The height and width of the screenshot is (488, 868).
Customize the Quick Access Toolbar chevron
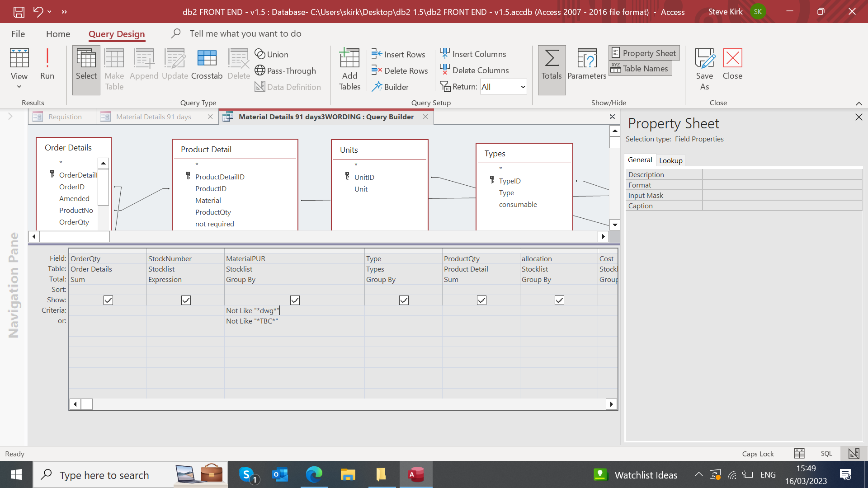pyautogui.click(x=64, y=12)
